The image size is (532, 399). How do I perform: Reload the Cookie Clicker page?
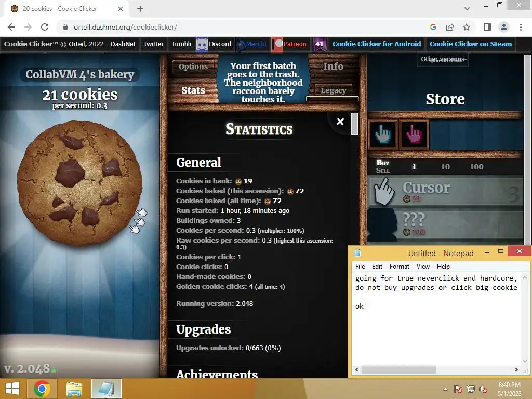tap(45, 27)
